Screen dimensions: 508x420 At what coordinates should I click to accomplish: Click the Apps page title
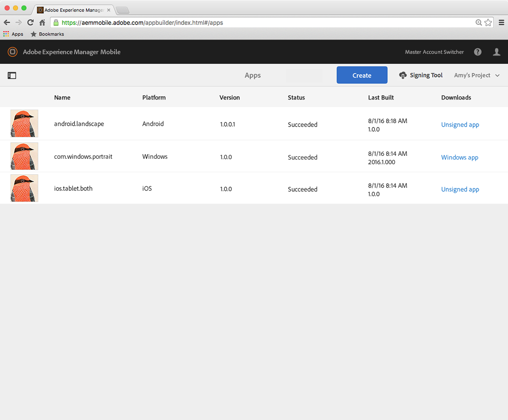pyautogui.click(x=253, y=75)
